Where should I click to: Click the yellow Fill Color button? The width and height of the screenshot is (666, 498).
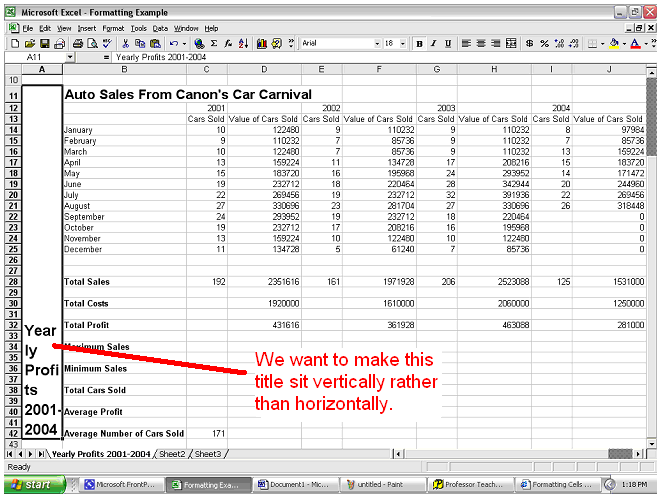pos(614,44)
